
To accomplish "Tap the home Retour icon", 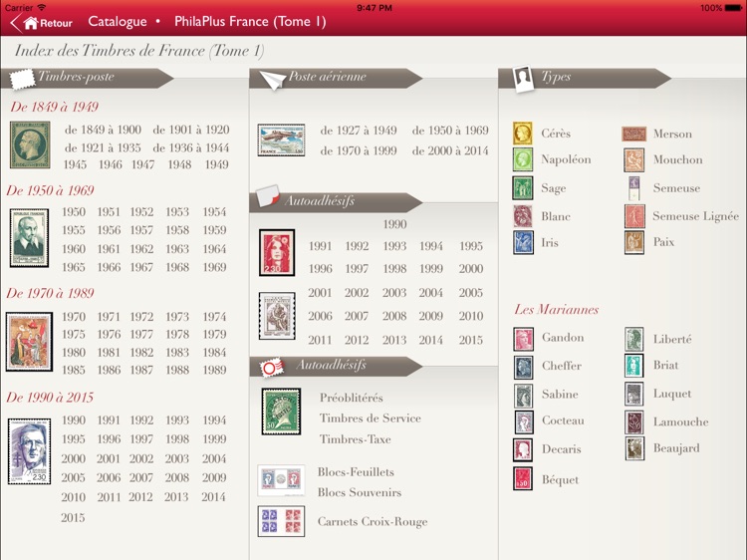I will pos(31,22).
